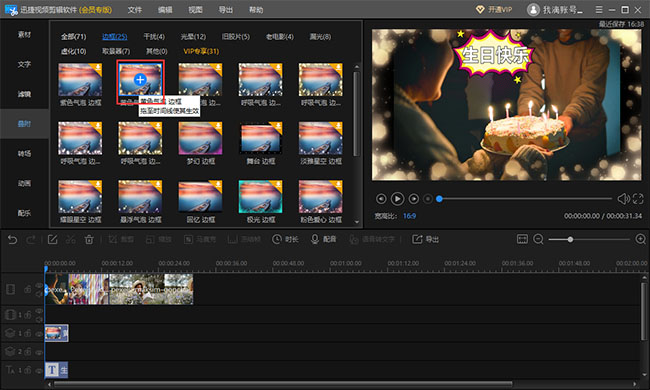650x390 pixels.
Task: Click the 16:9 aspect ratio value
Action: pos(409,216)
